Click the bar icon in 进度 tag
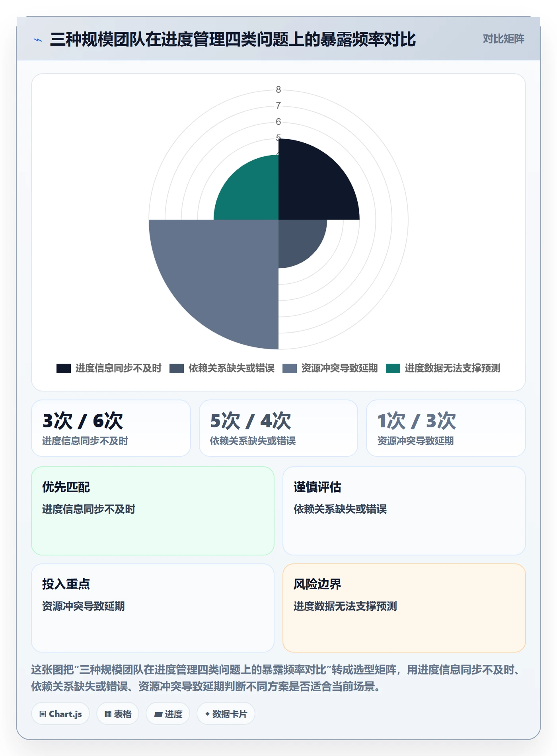 pyautogui.click(x=158, y=715)
